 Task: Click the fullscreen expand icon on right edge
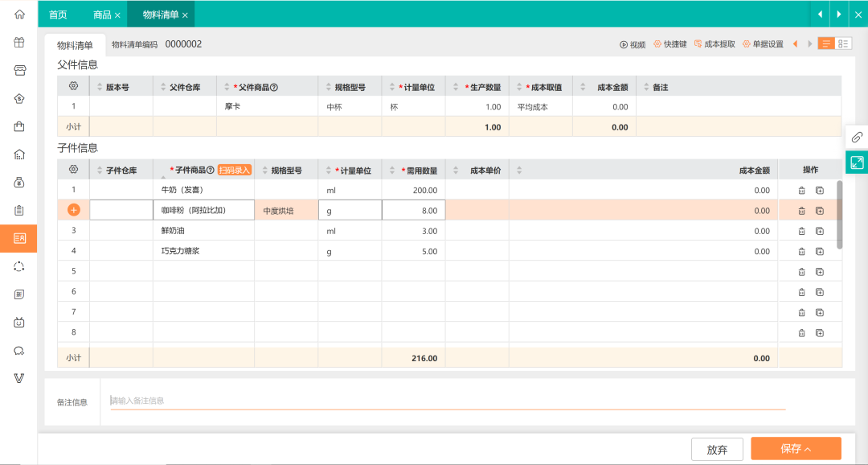(x=857, y=163)
